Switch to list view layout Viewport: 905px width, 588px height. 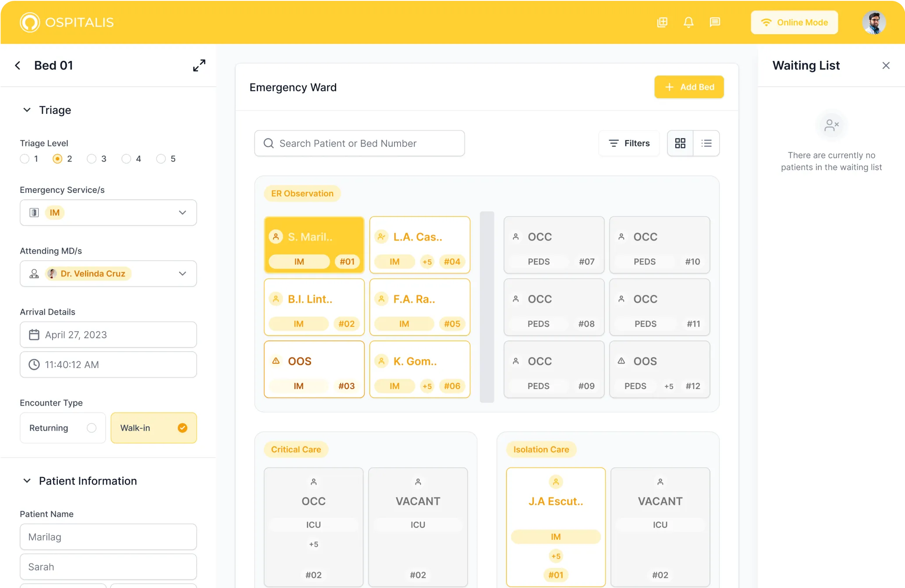[706, 143]
